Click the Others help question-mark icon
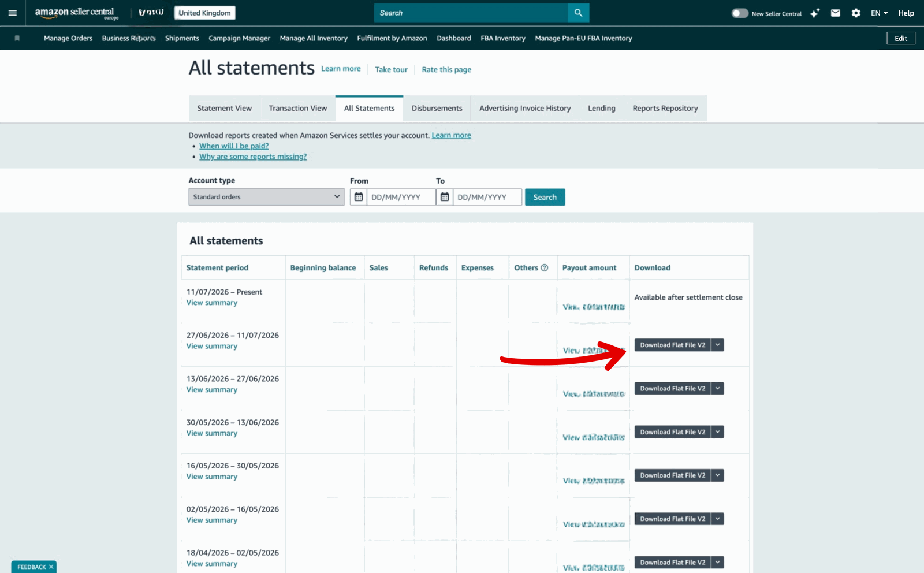This screenshot has height=573, width=924. [x=544, y=267]
